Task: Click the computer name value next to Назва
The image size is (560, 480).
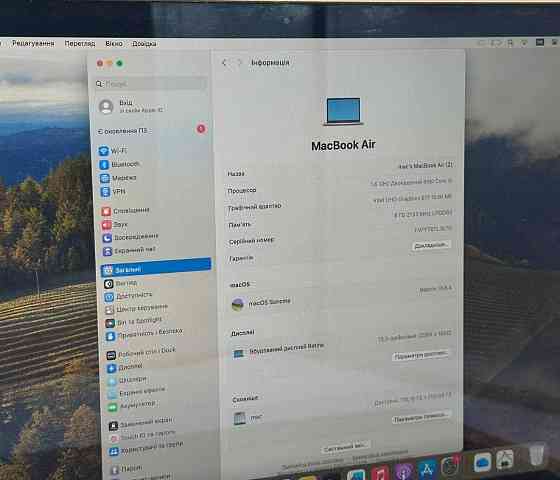Action: point(426,165)
